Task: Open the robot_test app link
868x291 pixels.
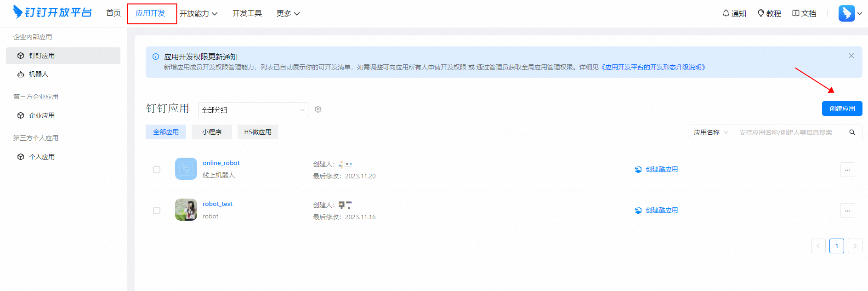Action: (x=218, y=204)
